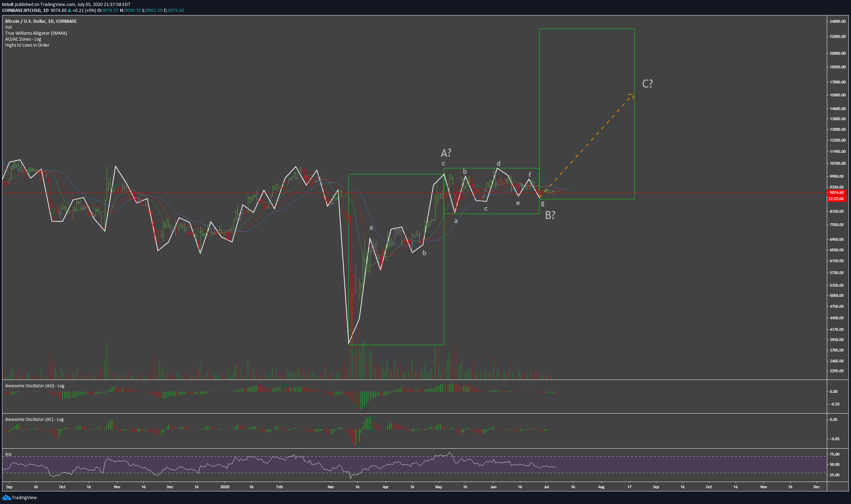Click the 12200.00 price axis label

pyautogui.click(x=837, y=140)
